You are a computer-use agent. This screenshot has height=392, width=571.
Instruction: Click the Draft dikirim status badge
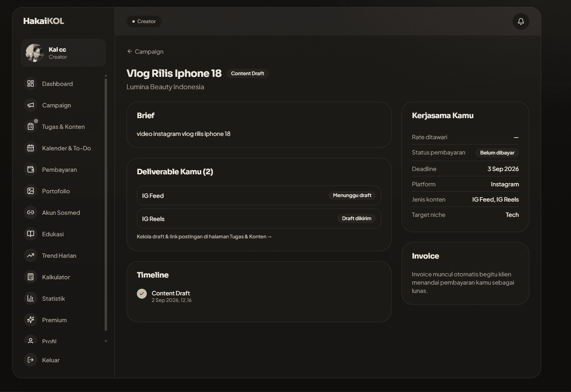(356, 219)
